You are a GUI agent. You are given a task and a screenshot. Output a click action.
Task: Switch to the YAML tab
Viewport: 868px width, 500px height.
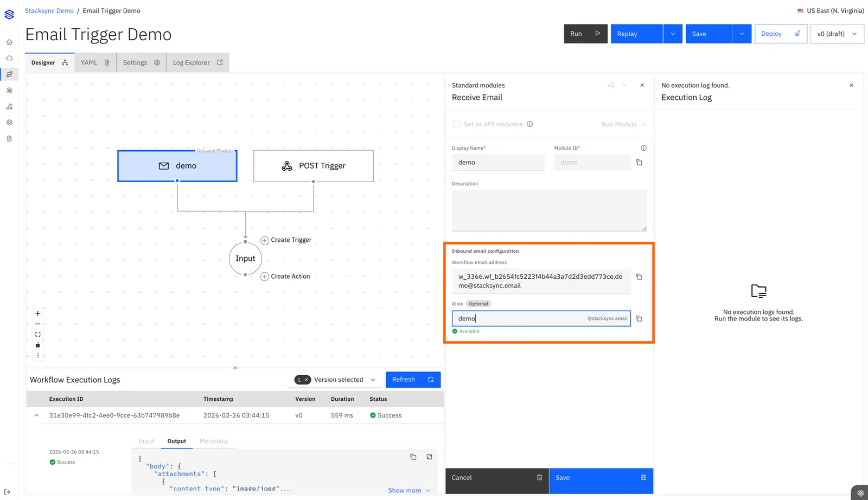[x=95, y=62]
